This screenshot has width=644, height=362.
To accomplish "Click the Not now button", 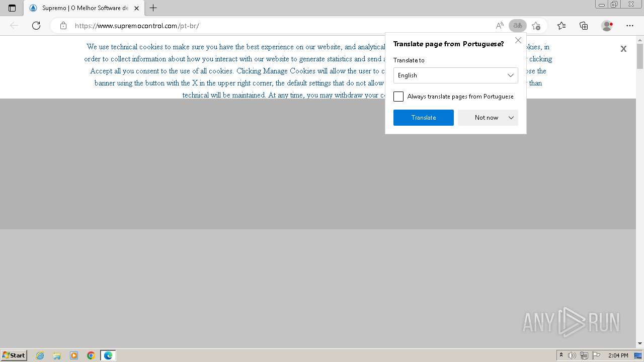I will 481,118.
